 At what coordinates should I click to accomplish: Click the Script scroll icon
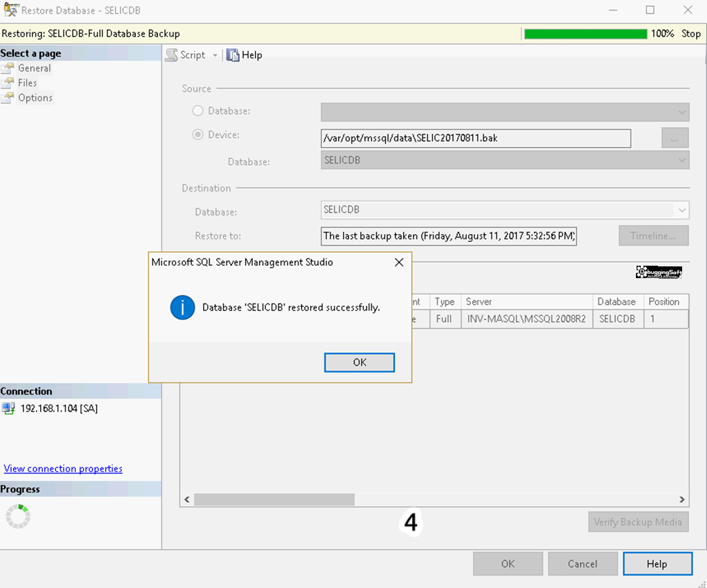[171, 55]
